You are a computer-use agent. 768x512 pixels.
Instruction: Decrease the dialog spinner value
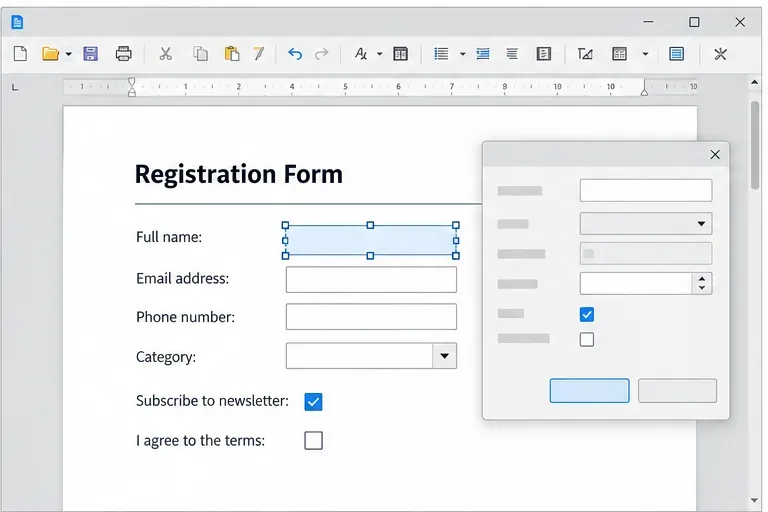[x=702, y=288]
